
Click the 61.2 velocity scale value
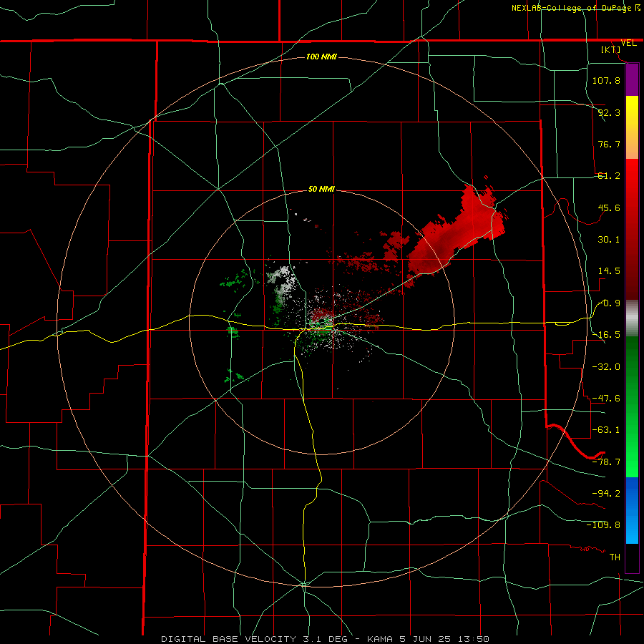(x=609, y=176)
